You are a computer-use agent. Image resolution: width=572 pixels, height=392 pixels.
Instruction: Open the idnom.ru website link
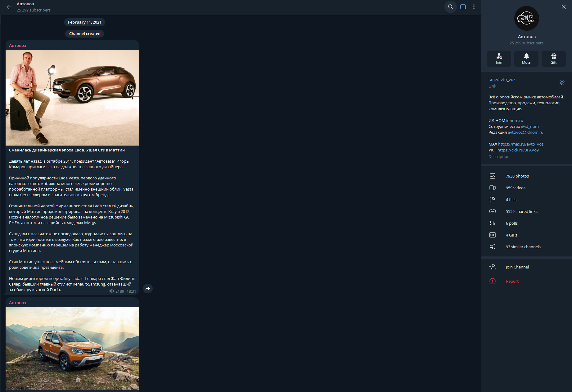click(x=515, y=120)
